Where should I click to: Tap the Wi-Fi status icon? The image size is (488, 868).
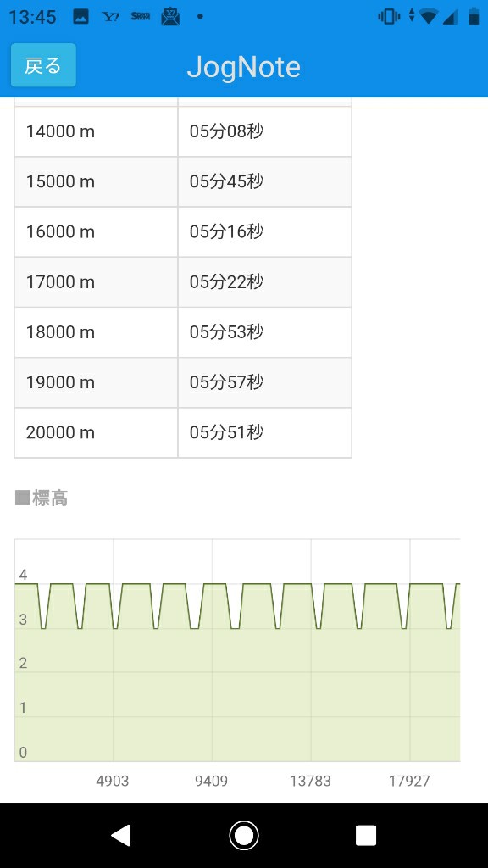(428, 17)
